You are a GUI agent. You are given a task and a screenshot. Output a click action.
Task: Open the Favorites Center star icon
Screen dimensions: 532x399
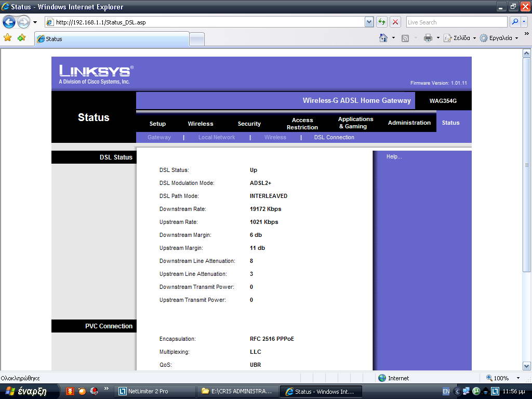pyautogui.click(x=7, y=37)
